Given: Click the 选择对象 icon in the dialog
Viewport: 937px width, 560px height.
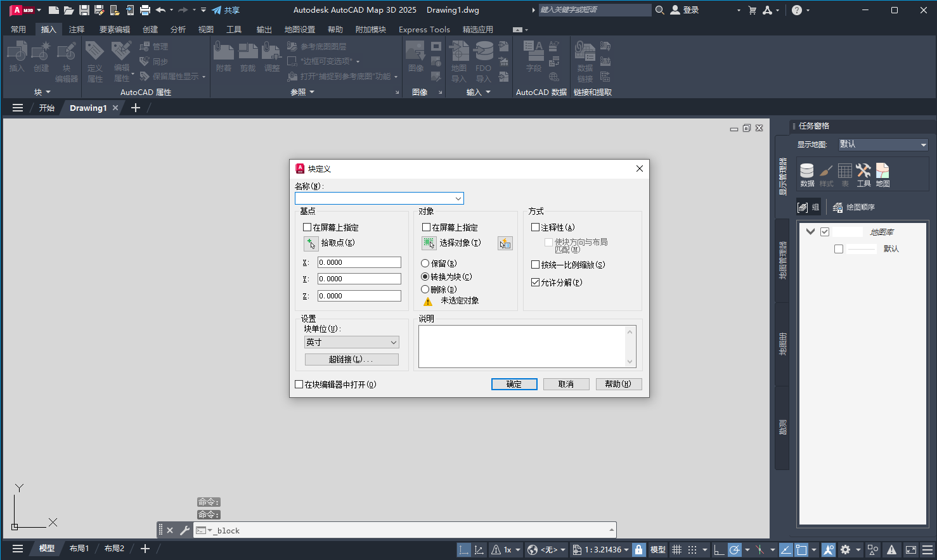Looking at the screenshot, I should tap(429, 243).
